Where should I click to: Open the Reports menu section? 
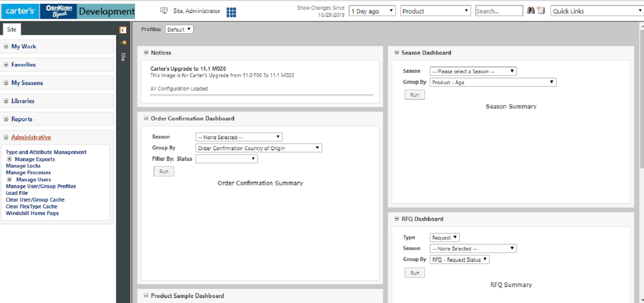point(22,119)
